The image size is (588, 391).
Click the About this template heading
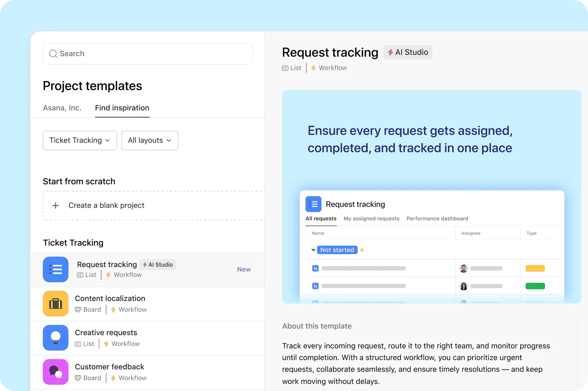[x=317, y=326]
